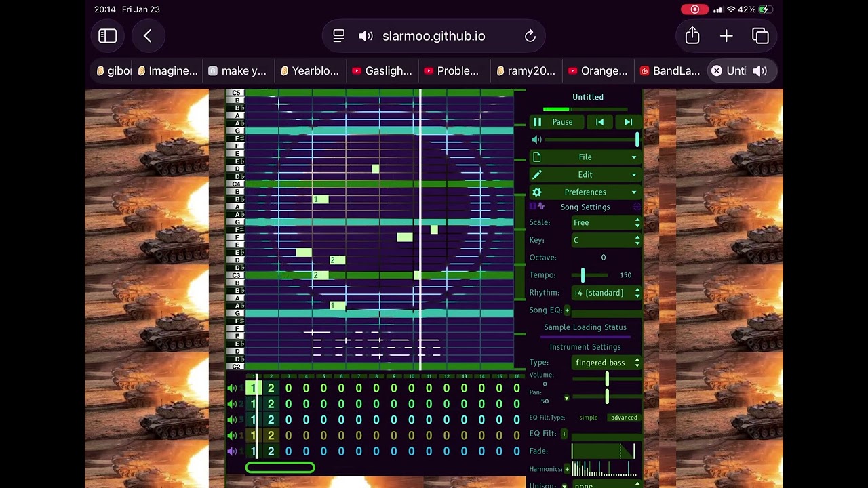Mute channel 1 speaker icon
Screen dimensions: 868x488
coord(232,388)
